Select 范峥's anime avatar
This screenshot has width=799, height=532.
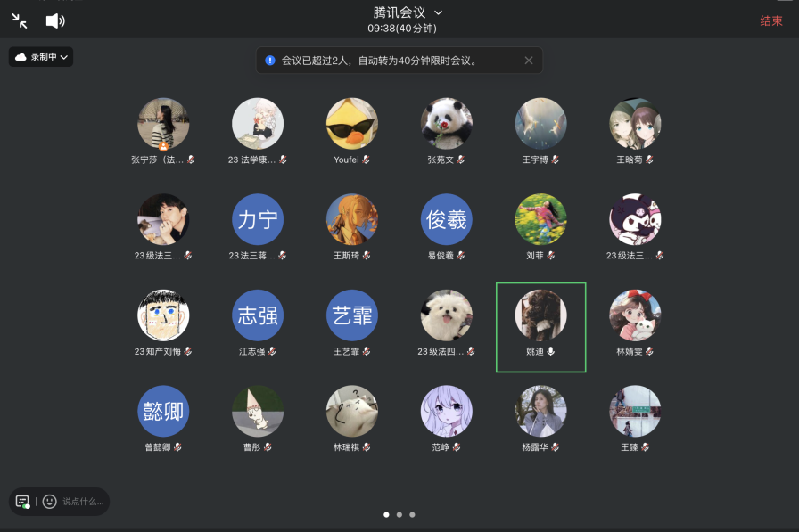point(447,411)
